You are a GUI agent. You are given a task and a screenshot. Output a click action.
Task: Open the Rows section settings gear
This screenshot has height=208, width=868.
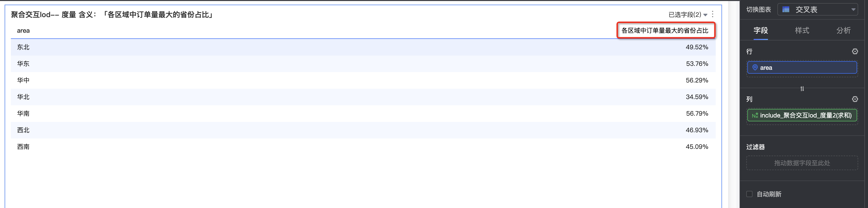pos(855,51)
